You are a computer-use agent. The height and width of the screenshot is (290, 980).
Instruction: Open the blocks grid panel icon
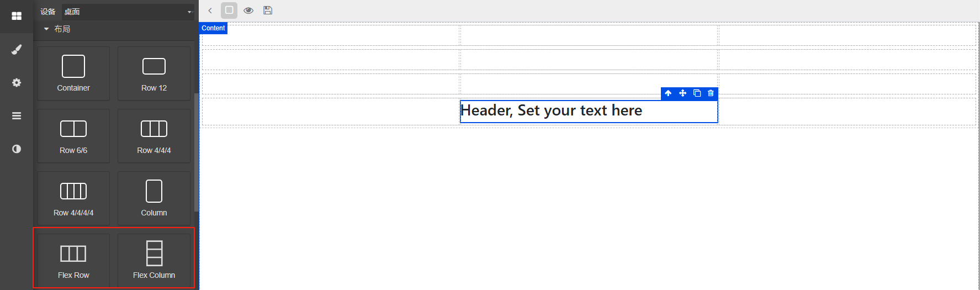[17, 16]
